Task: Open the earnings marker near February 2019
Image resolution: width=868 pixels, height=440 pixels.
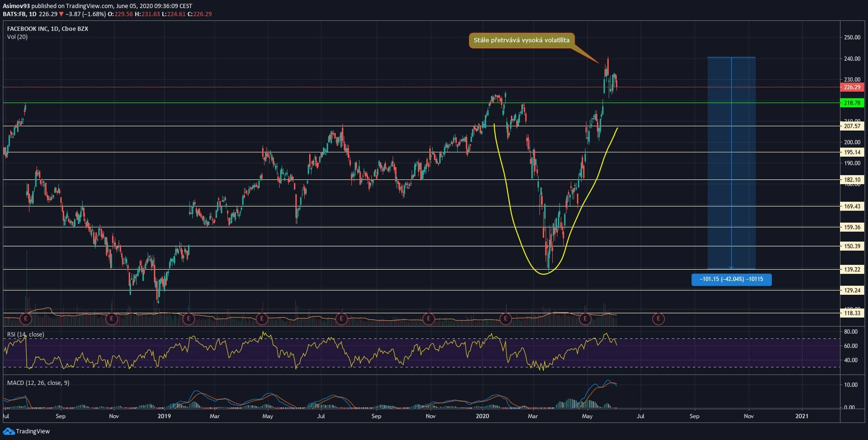Action: [x=189, y=318]
